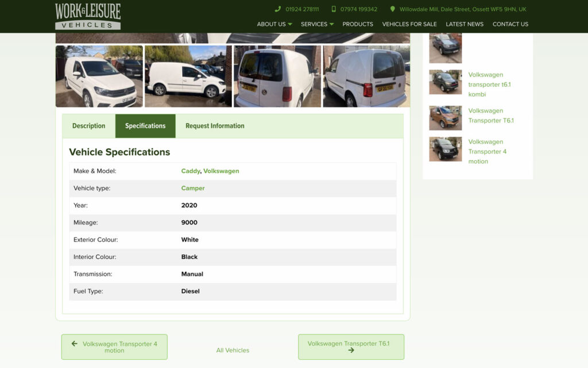This screenshot has height=368, width=588.
Task: Follow the Volkswagen make link
Action: pyautogui.click(x=221, y=171)
